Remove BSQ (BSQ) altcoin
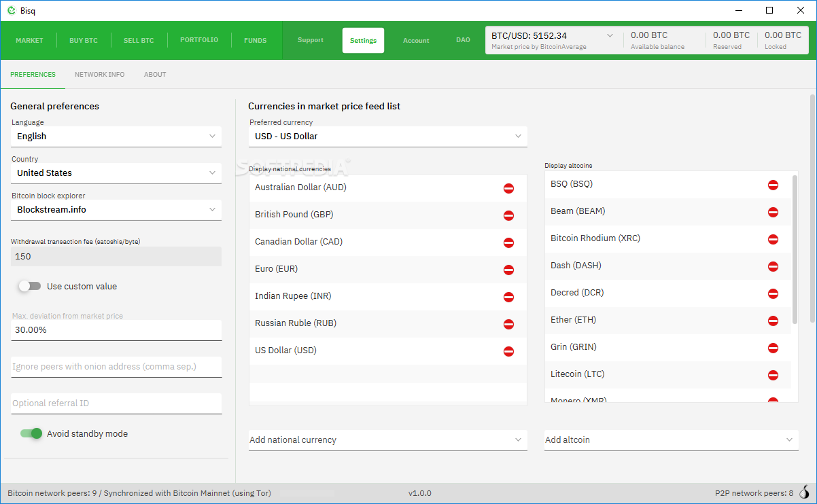 point(773,185)
